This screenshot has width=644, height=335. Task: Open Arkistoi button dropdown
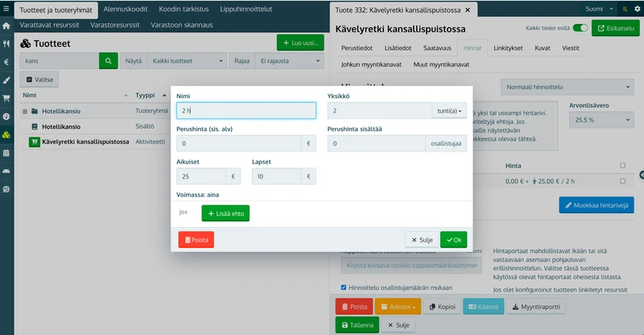click(x=398, y=307)
